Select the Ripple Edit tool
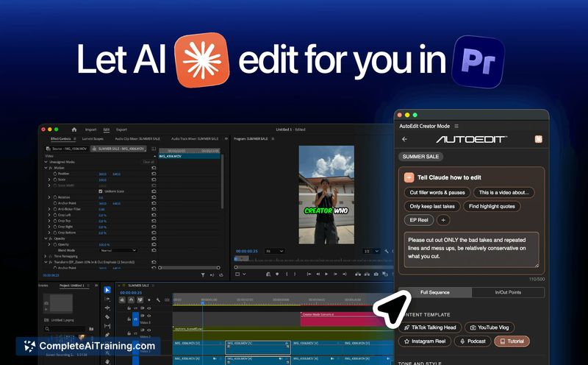Image resolution: width=588 pixels, height=365 pixels. [x=107, y=308]
